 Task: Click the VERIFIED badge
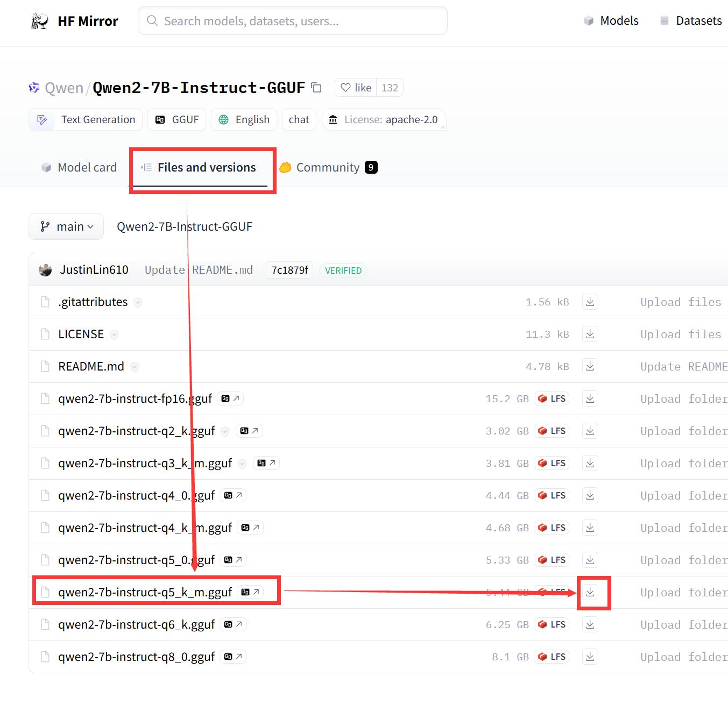(x=343, y=270)
